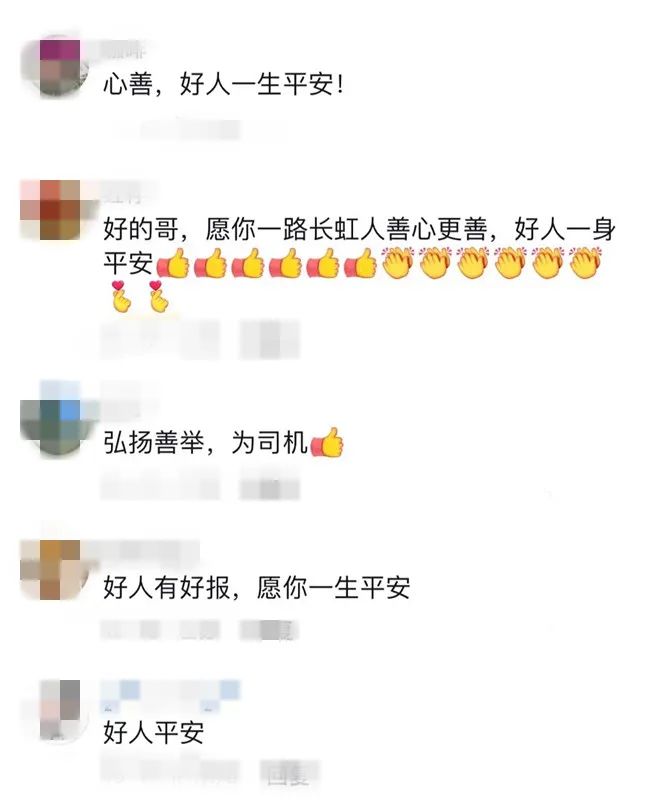Tap the first finger-heart emoji
The image size is (665, 800).
(121, 296)
